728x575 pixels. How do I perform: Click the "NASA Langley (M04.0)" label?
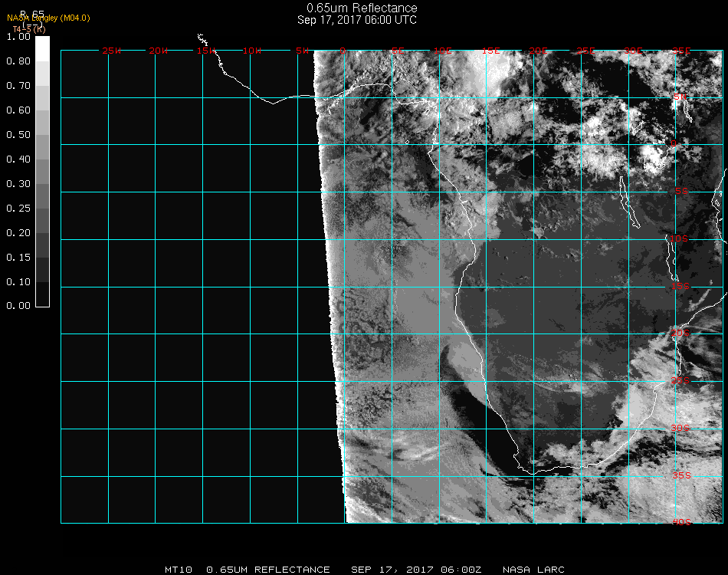point(48,18)
